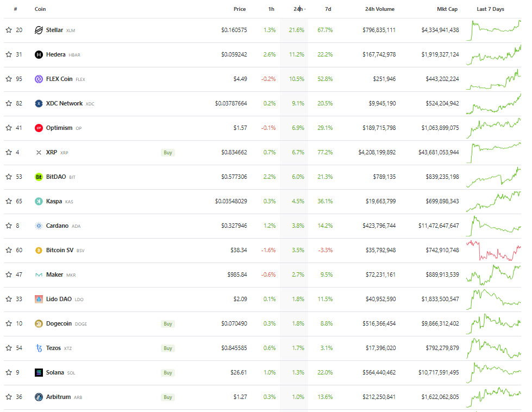Click XRP market cap $43,681,053,944
The image size is (532, 412).
pos(439,152)
